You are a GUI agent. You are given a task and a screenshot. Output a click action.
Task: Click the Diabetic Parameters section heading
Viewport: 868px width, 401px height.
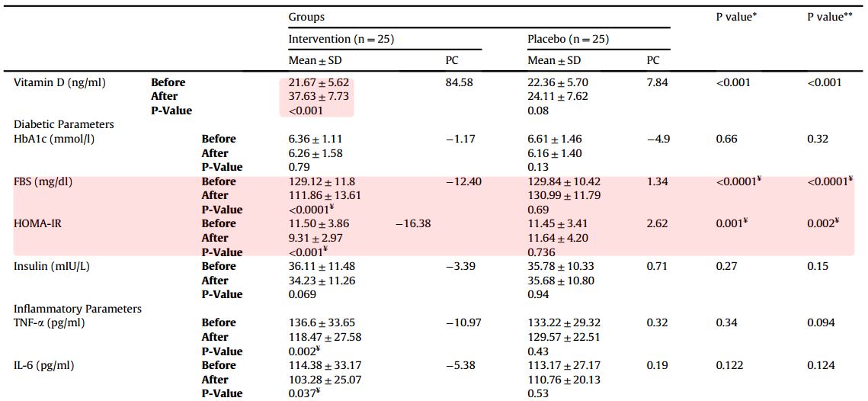coord(64,124)
